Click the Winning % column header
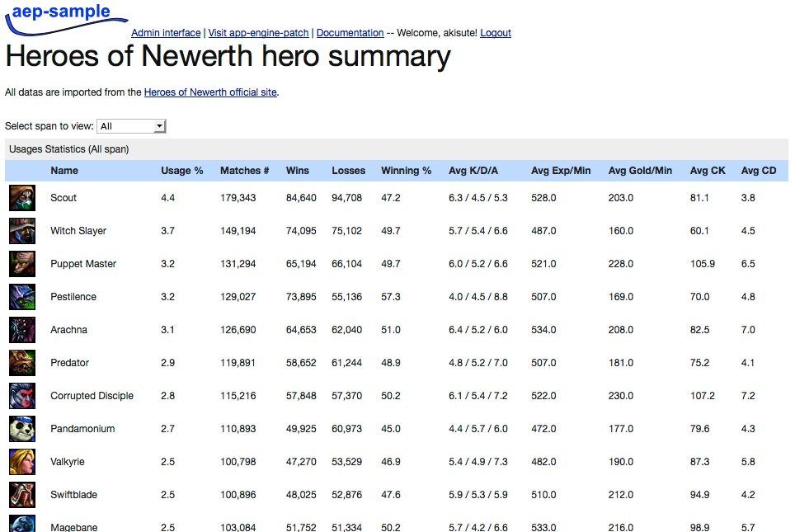Screen dimensions: 795x532 coord(406,171)
